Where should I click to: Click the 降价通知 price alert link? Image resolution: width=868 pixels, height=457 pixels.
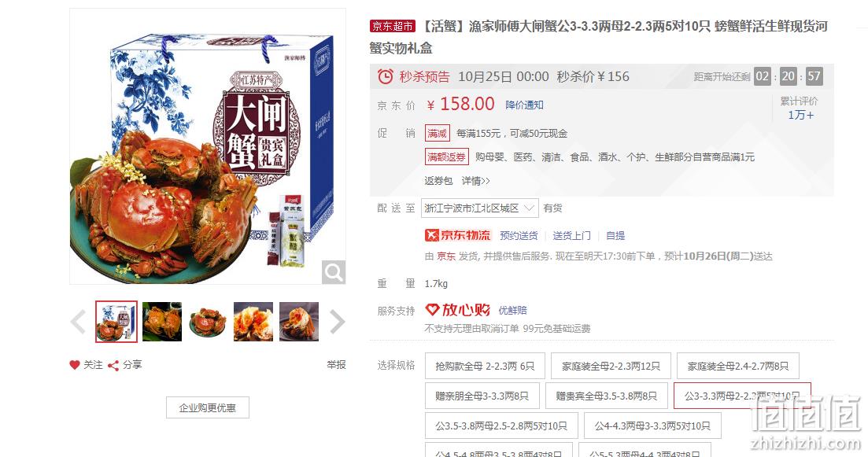tap(524, 105)
